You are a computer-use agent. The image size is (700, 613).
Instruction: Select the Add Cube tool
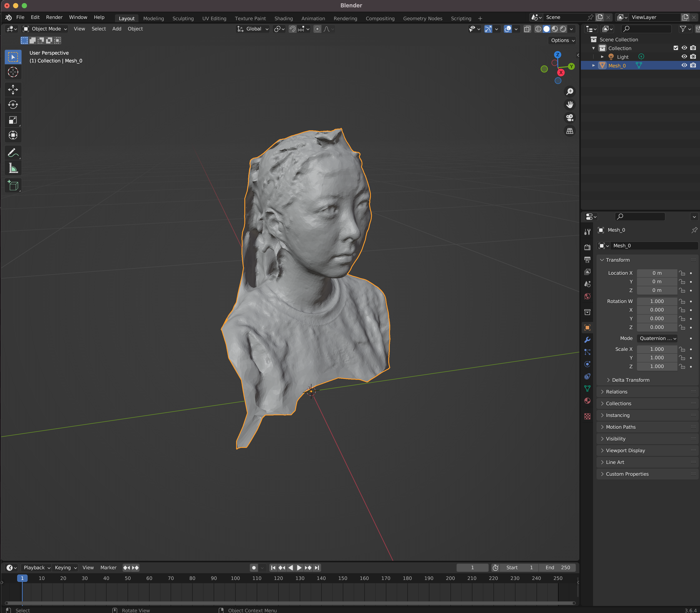coord(13,185)
